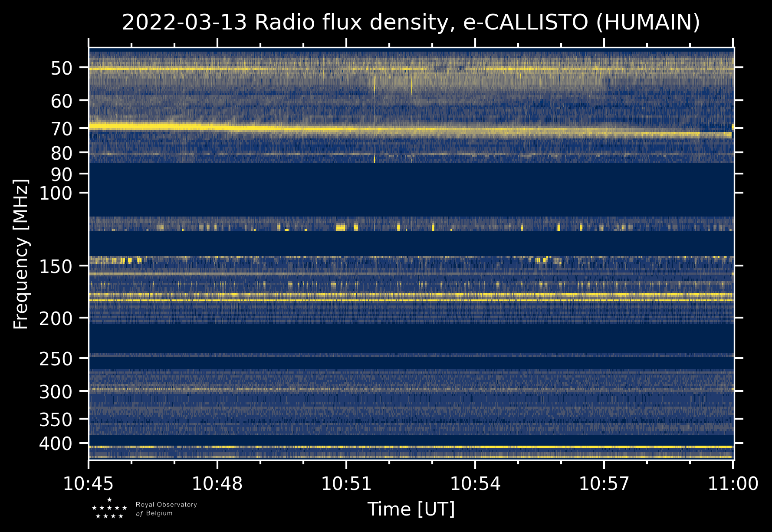
Task: Click the 400 MHz frequency label
Action: tap(56, 443)
